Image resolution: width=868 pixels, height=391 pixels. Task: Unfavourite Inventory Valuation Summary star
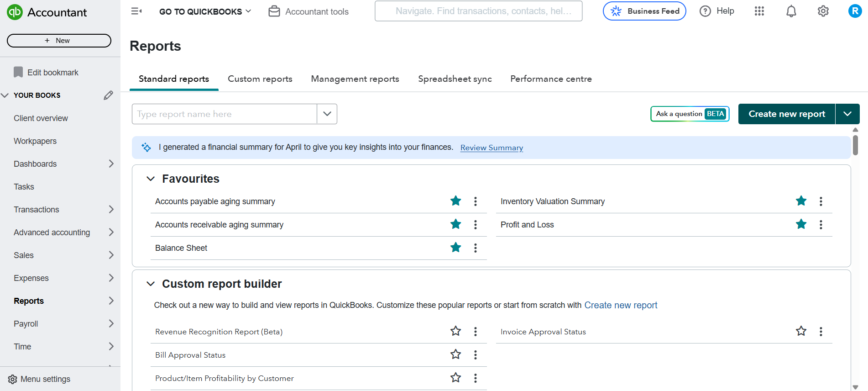[801, 201]
